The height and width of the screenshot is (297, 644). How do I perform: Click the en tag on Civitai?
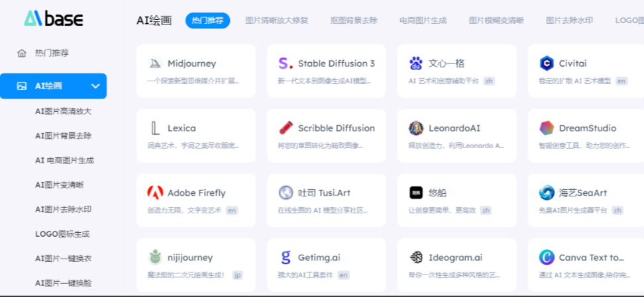622,81
